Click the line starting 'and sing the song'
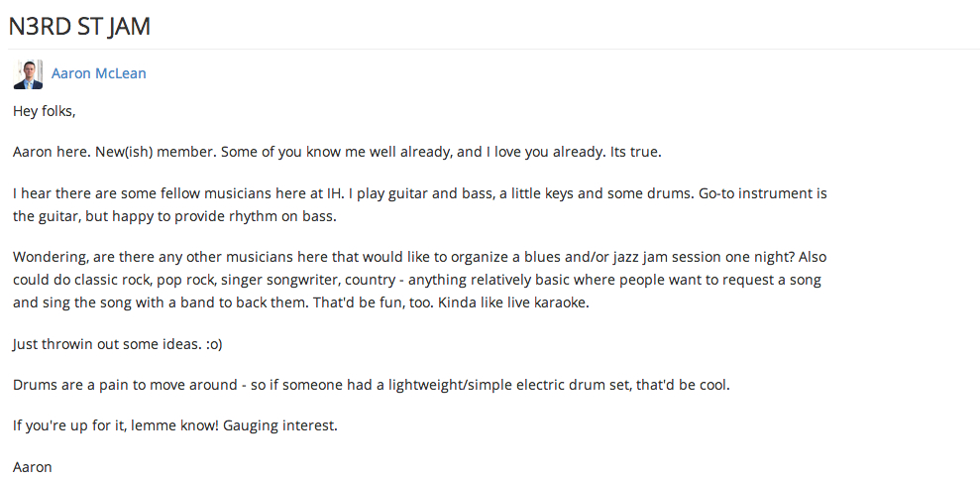Viewport: 980px width, 480px height. click(x=301, y=303)
